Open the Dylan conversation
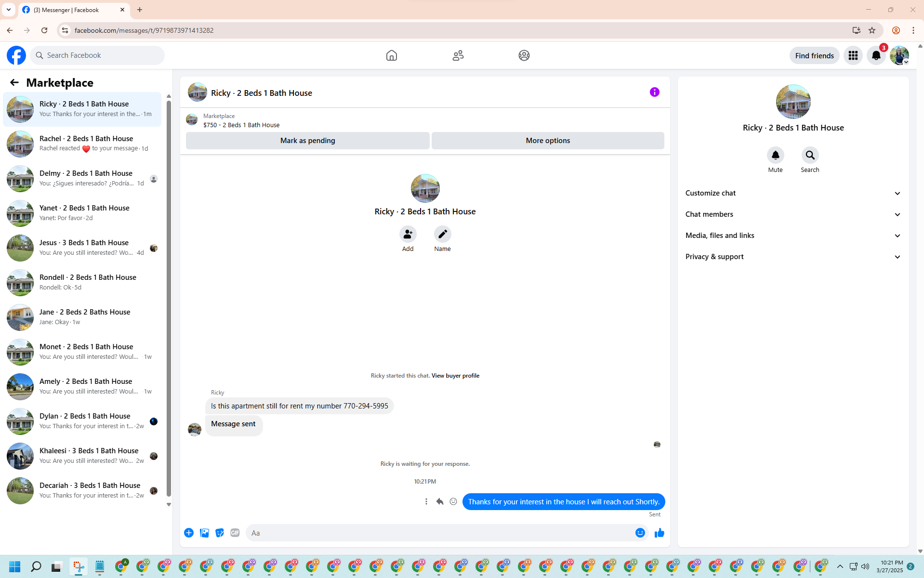 click(82, 421)
